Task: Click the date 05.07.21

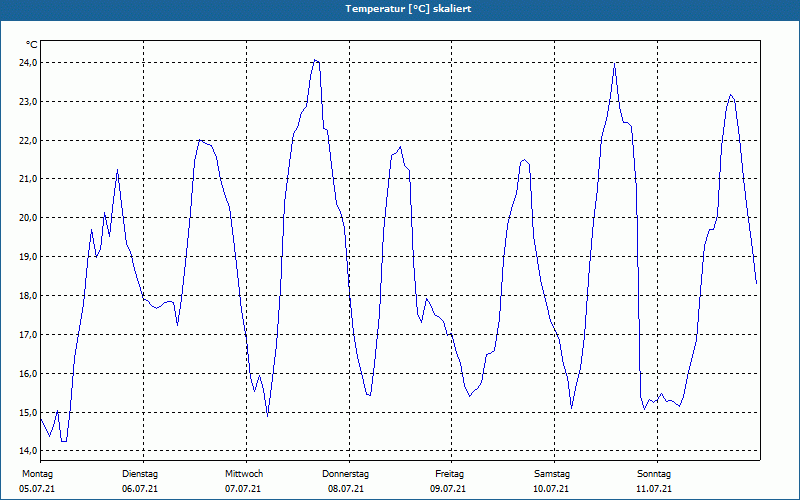Action: point(37,489)
